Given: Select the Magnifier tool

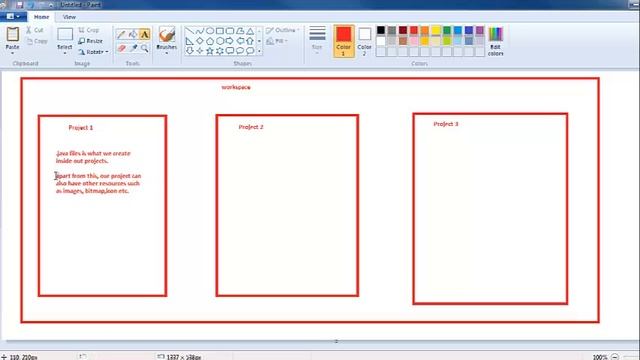Looking at the screenshot, I should click(144, 48).
